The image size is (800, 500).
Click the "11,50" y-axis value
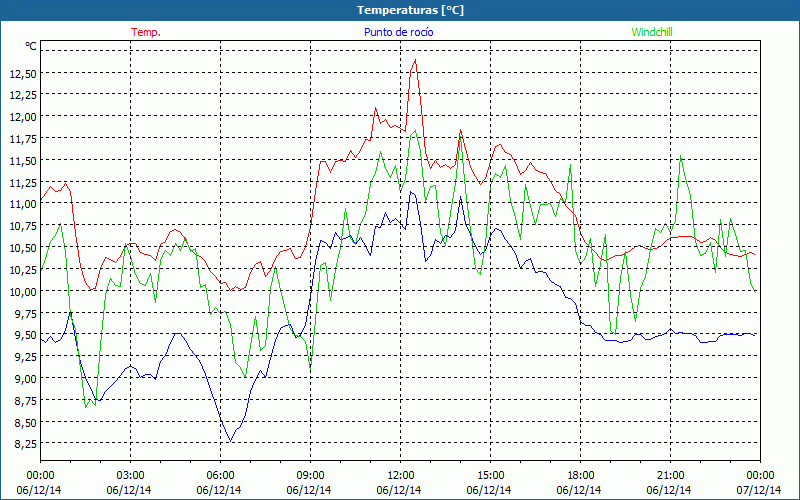(23, 161)
